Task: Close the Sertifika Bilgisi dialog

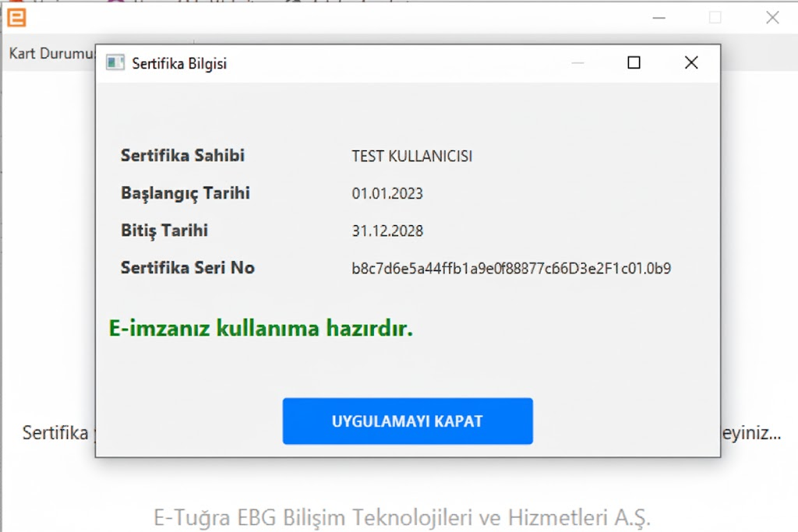Action: 690,63
